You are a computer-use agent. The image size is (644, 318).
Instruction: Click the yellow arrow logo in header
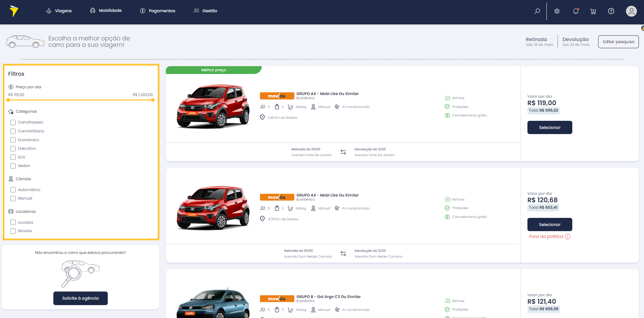click(14, 11)
